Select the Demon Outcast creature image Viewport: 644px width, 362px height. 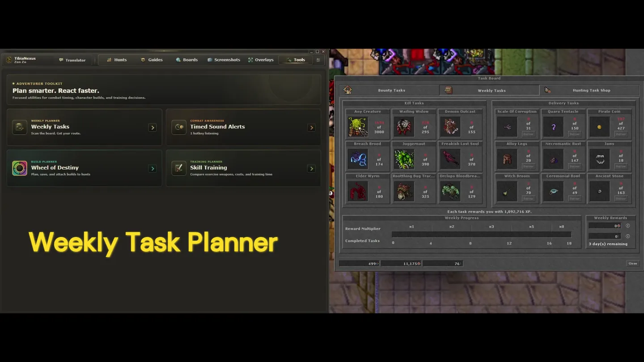pos(450,127)
